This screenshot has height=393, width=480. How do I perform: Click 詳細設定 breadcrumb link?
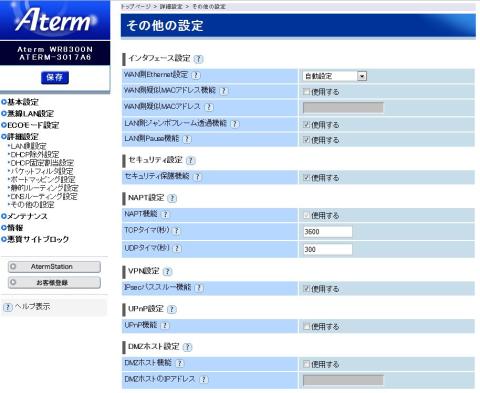[171, 6]
